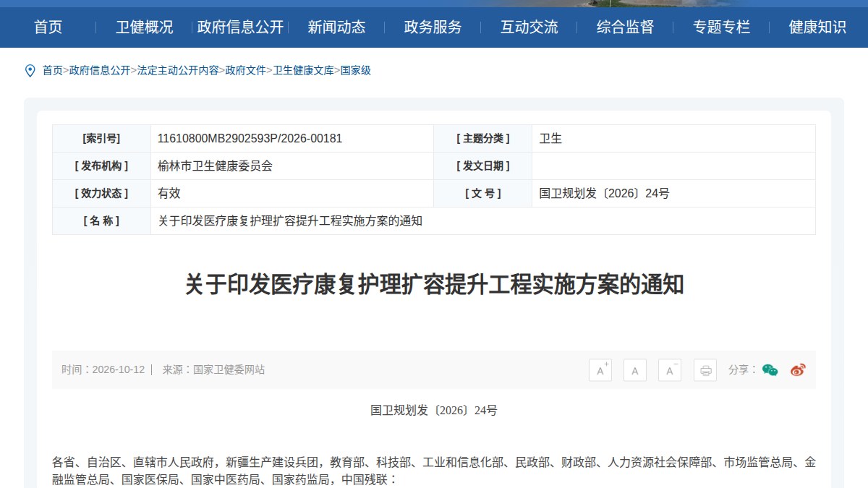Click 分享： label text

pos(743,370)
